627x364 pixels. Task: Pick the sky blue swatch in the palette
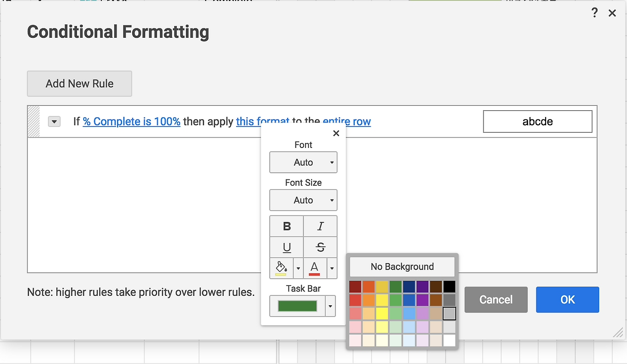[x=409, y=314]
